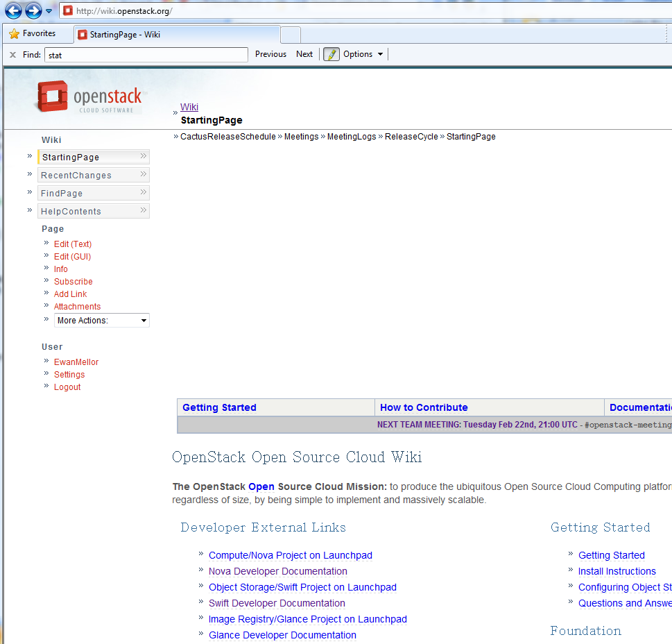Click the address bar site icon
This screenshot has height=644, width=672.
point(68,11)
